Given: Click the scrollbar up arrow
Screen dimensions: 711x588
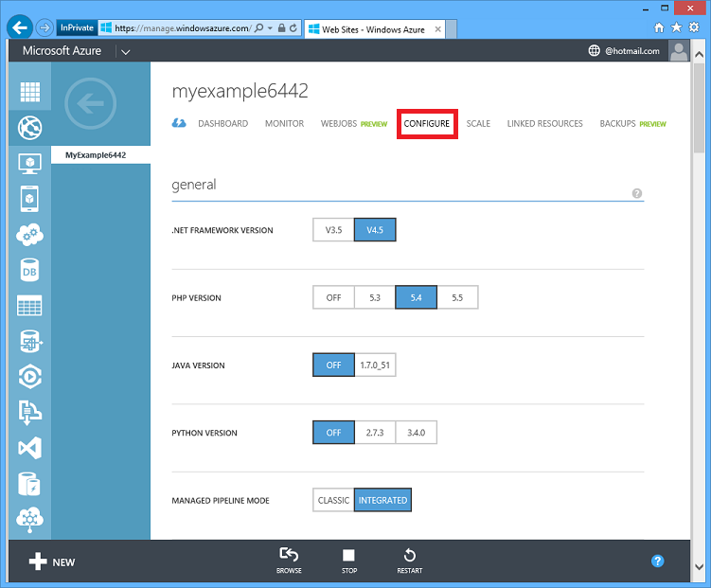Looking at the screenshot, I should (x=700, y=54).
